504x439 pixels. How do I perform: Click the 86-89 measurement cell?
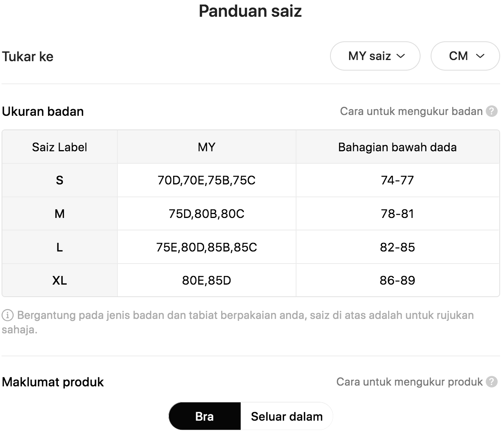398,280
